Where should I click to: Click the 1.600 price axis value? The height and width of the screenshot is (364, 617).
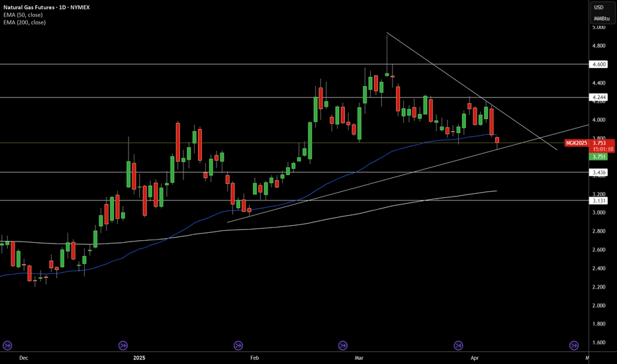pos(599,342)
